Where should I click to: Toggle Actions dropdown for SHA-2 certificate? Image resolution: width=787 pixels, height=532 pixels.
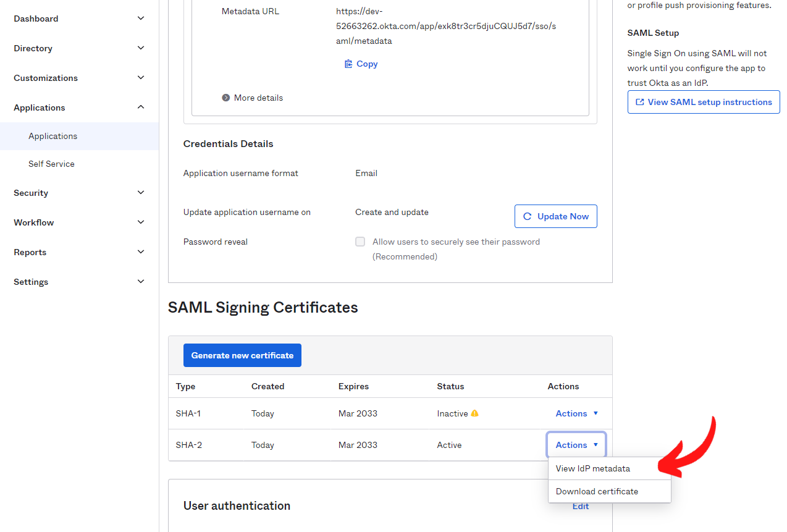(x=576, y=445)
